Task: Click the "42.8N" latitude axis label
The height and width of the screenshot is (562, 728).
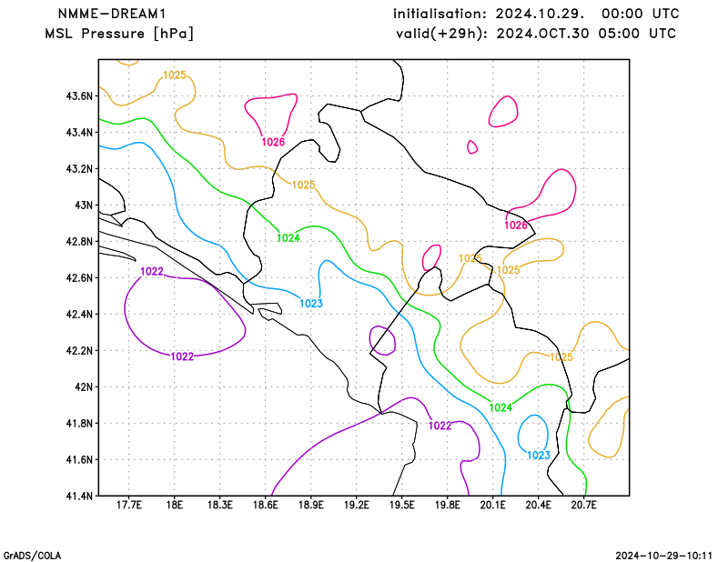Action: [x=79, y=242]
